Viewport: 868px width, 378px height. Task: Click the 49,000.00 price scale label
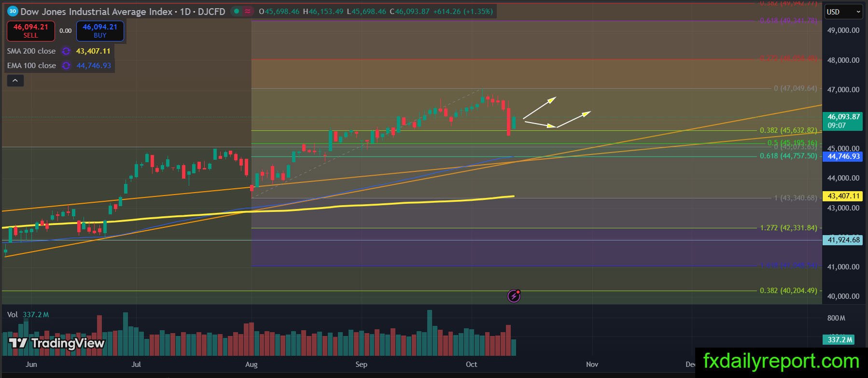click(x=843, y=30)
